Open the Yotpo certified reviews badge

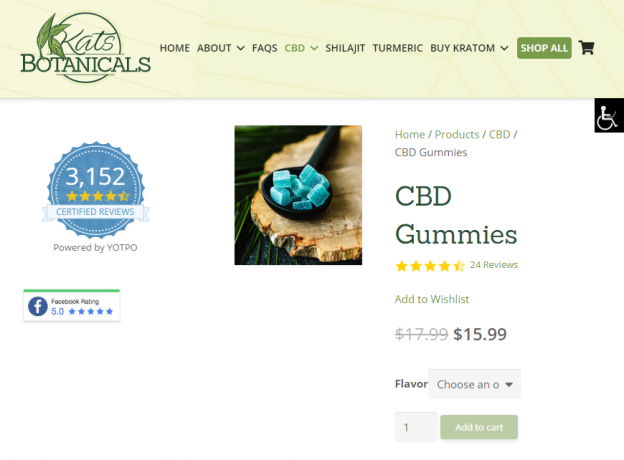(x=96, y=190)
